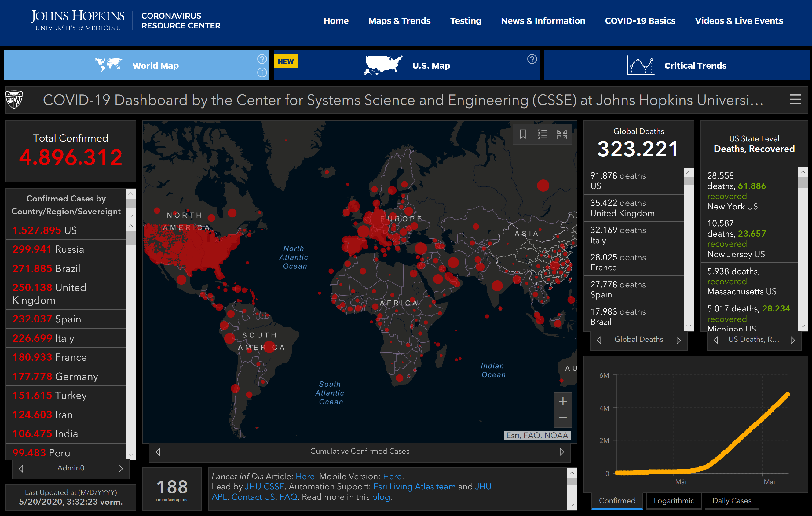This screenshot has width=812, height=516.
Task: Select the Logarithmic chart tab
Action: click(x=674, y=500)
